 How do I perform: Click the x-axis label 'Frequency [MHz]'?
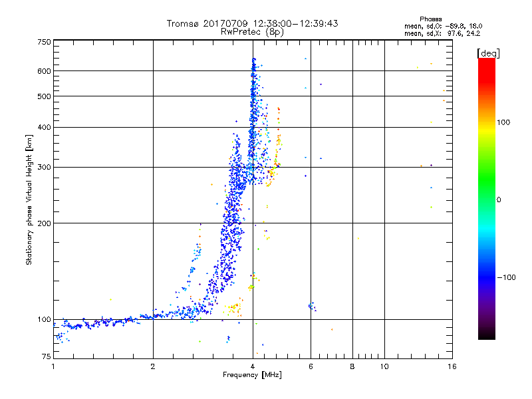(252, 375)
